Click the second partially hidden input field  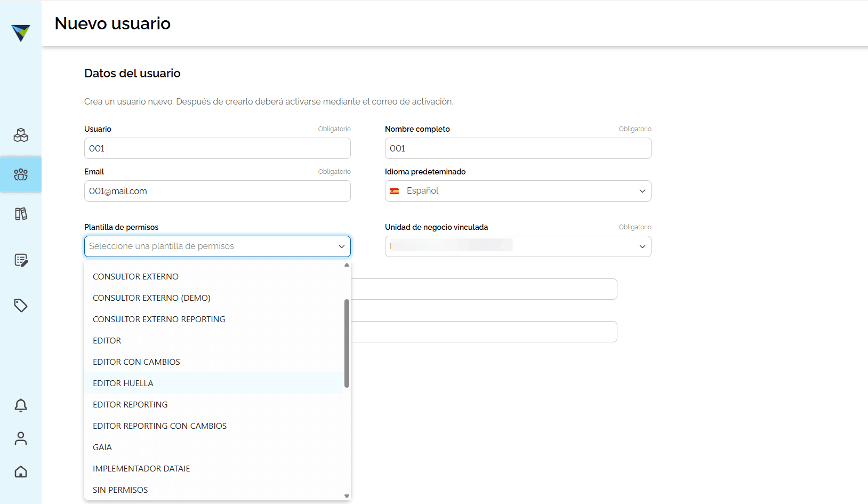pyautogui.click(x=484, y=332)
